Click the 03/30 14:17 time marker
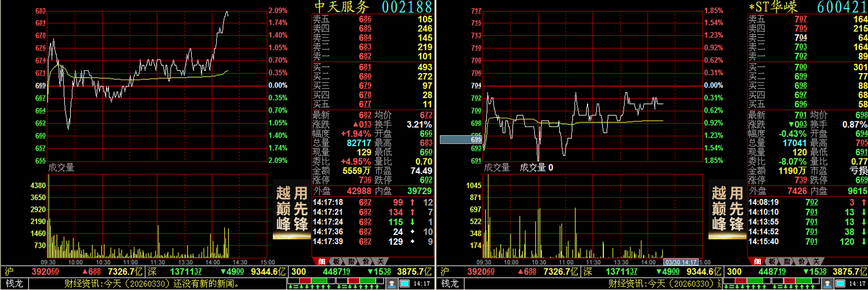The image size is (868, 290). pyautogui.click(x=680, y=262)
